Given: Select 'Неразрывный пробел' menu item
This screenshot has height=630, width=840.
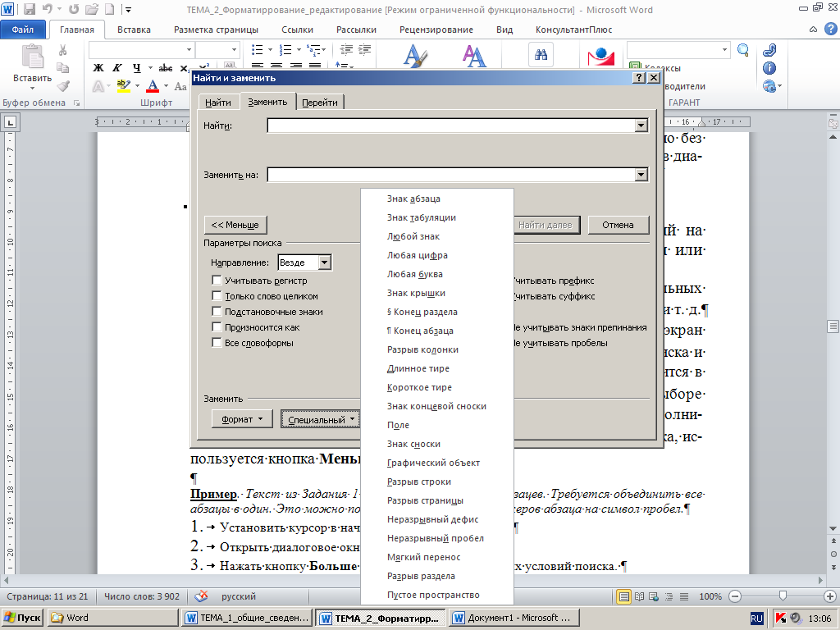Looking at the screenshot, I should click(437, 538).
